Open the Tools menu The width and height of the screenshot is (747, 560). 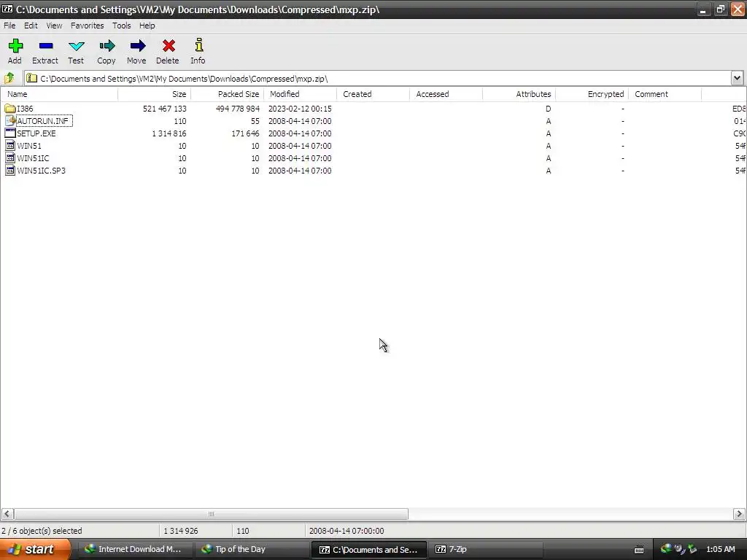122,26
